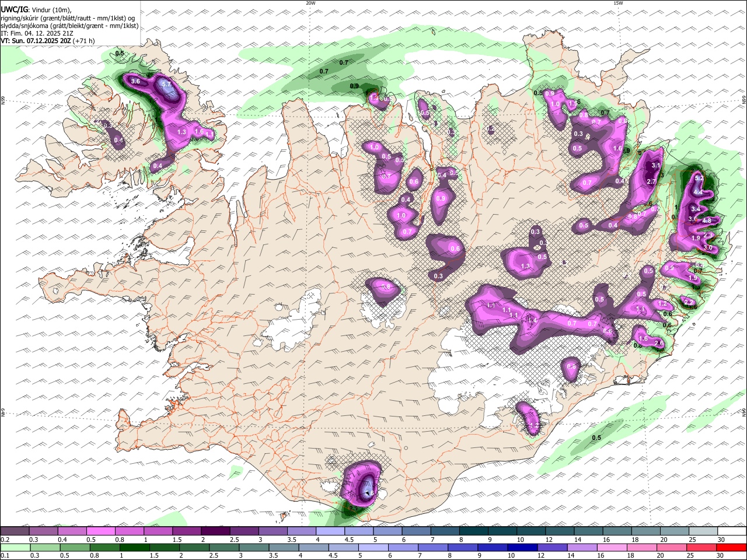Screen dimensions: 747x560
Task: Click the '5.7' precipitation value in the Westfjords
Action: (x=166, y=85)
